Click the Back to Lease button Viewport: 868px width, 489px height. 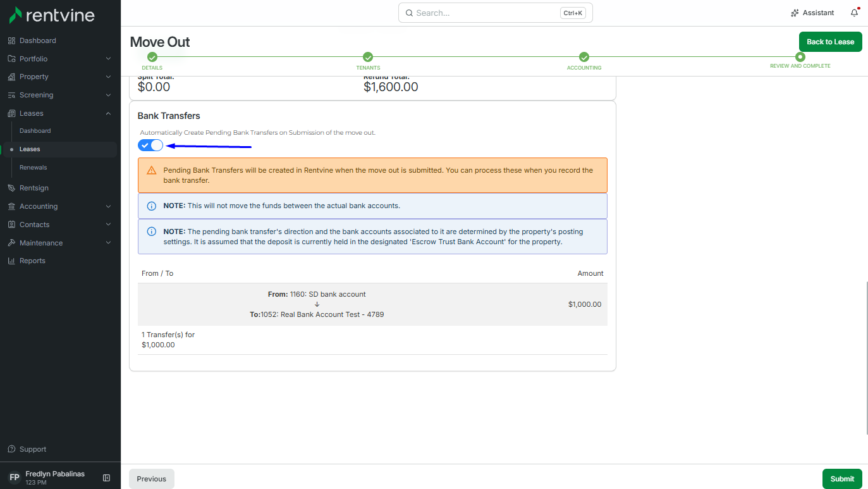click(x=831, y=42)
